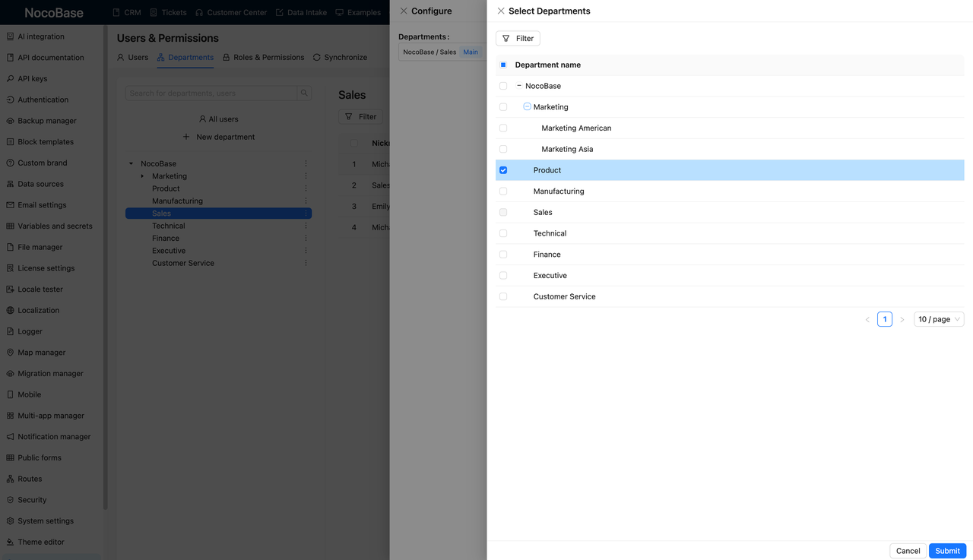Click the Backup manager icon
973x560 pixels.
[10, 121]
